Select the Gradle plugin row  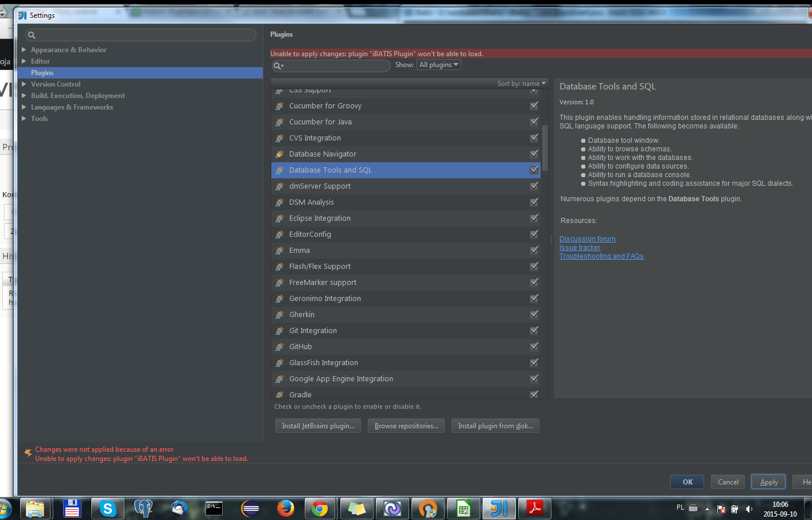coord(406,394)
